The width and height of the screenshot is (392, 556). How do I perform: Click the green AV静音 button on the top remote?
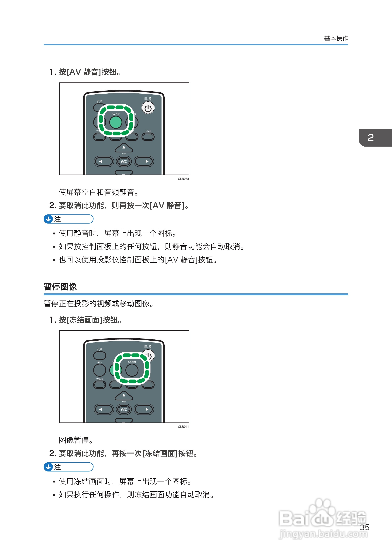coord(116,122)
